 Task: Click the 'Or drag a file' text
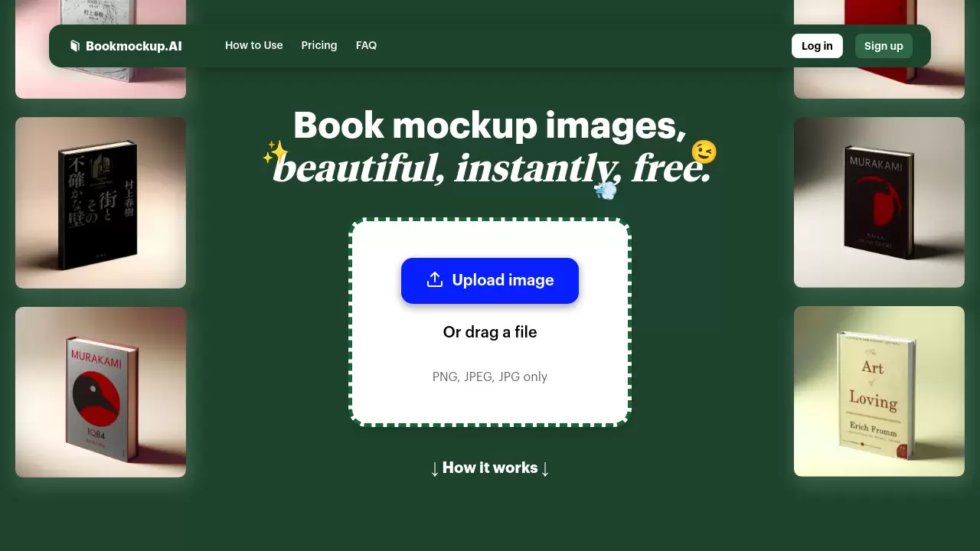(x=490, y=332)
